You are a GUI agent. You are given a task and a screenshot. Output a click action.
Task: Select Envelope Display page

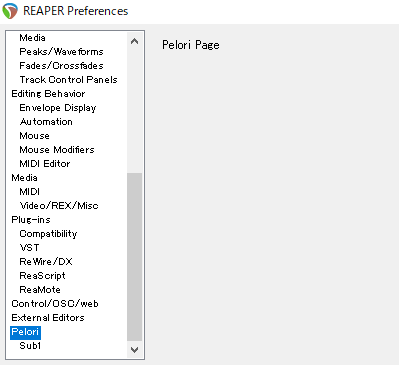[58, 108]
